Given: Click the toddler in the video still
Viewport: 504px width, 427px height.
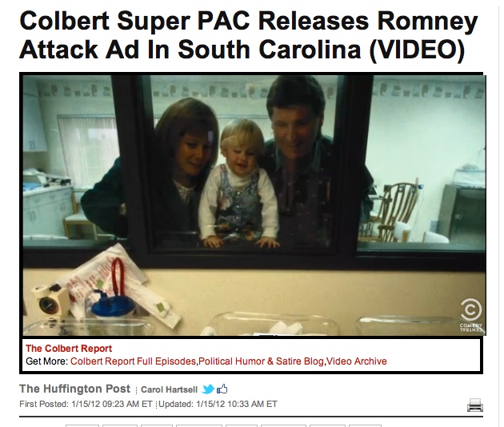Looking at the screenshot, I should click(238, 186).
